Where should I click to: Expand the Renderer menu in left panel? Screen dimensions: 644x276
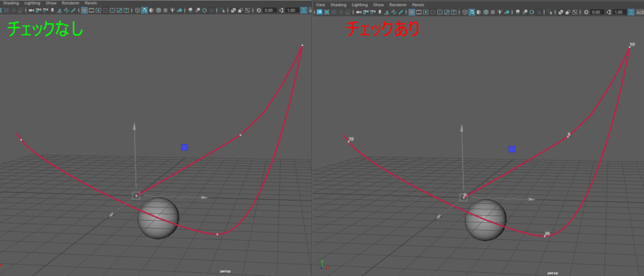[70, 3]
